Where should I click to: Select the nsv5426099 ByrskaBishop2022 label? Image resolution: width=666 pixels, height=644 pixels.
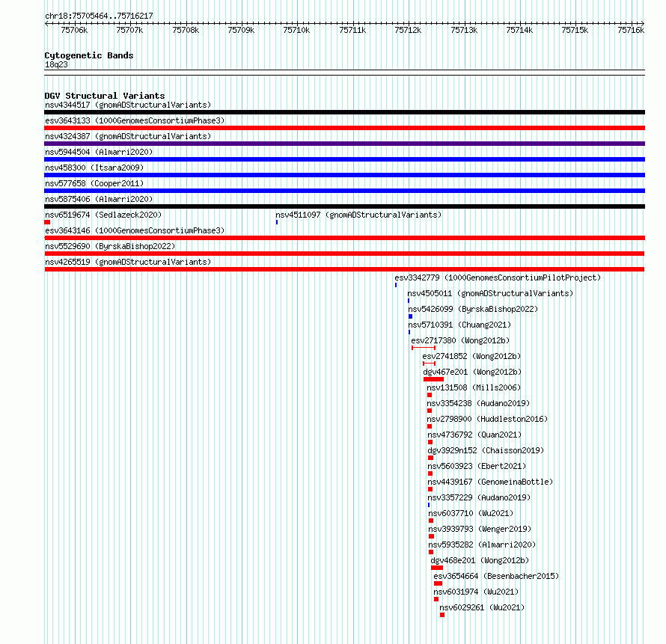[x=473, y=309]
